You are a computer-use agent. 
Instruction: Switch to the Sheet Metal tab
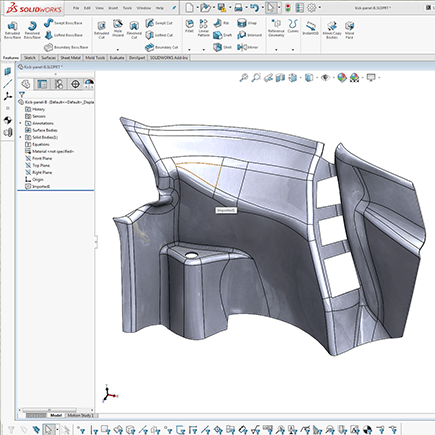click(x=70, y=58)
